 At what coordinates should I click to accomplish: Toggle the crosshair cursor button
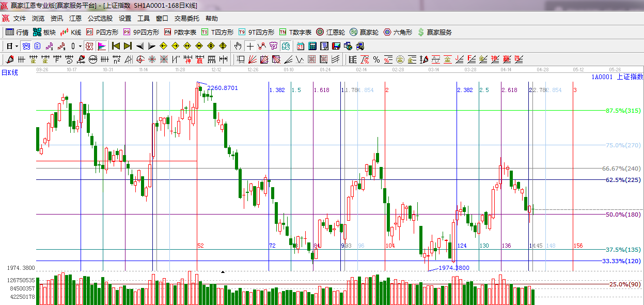[250, 46]
